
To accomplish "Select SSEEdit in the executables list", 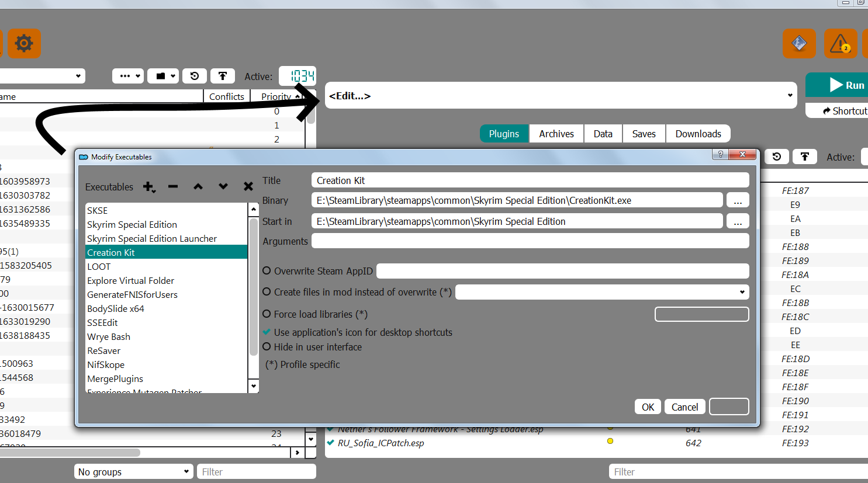I will coord(167,322).
